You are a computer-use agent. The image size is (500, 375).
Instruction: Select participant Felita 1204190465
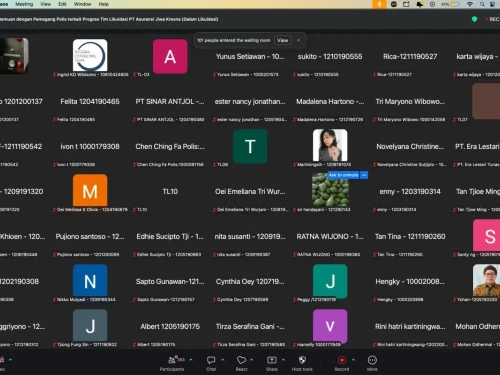tap(90, 102)
